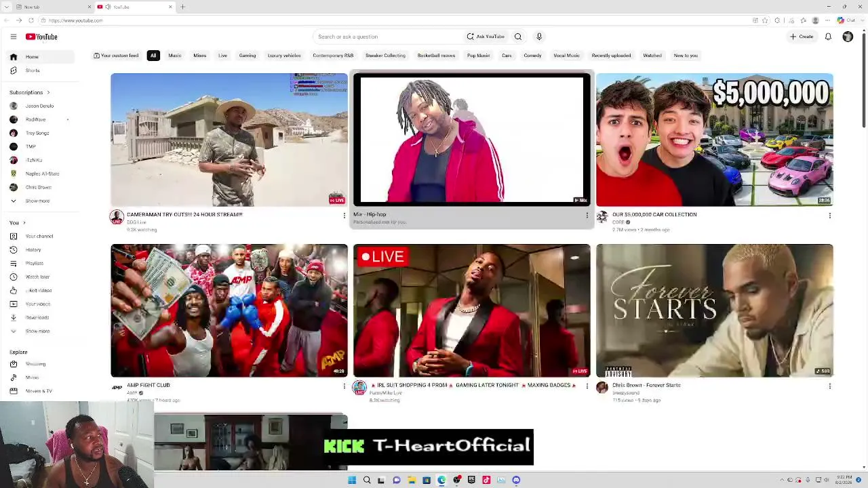Open Your channel in the sidebar

[x=39, y=236]
